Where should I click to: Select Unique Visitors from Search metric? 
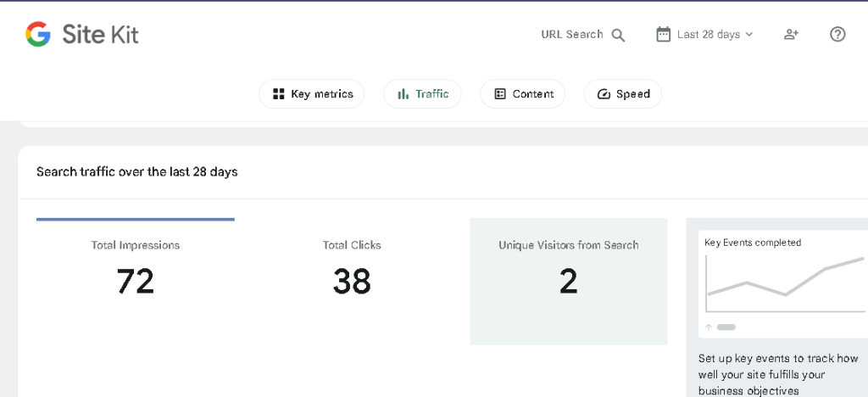[x=569, y=281]
